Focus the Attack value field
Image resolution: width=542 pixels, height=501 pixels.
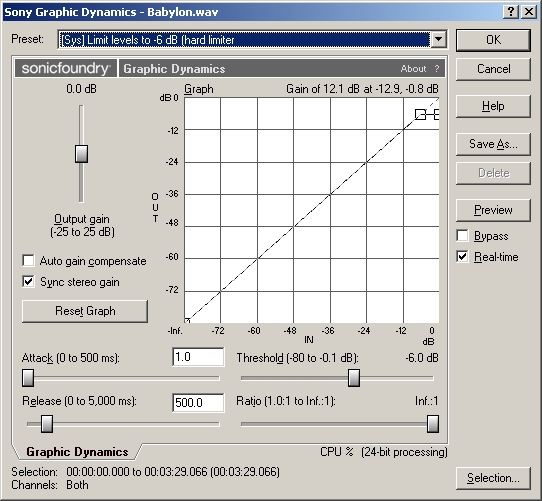198,357
